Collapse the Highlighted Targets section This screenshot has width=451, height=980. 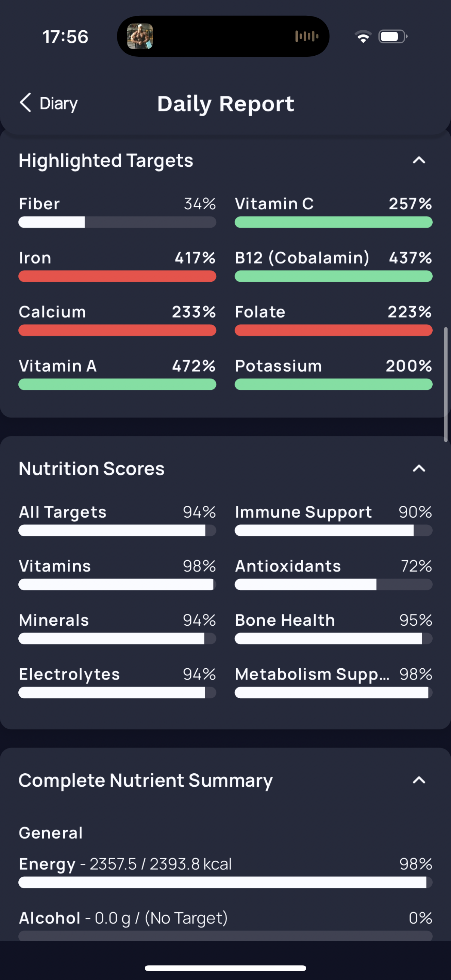pos(418,160)
